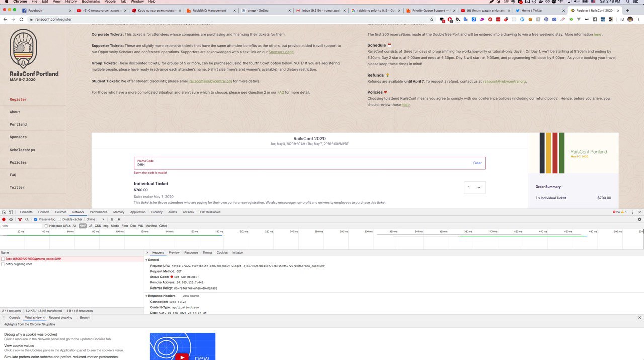The width and height of the screenshot is (644, 360).
Task: Open the Cookies tab of the request
Action: click(222, 252)
